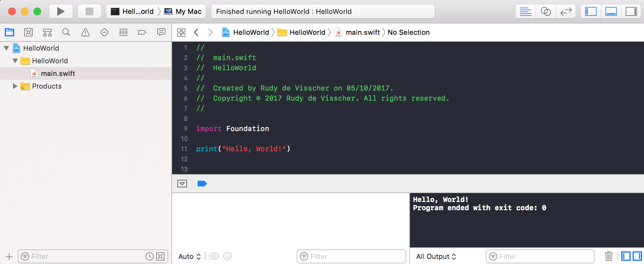Show the Standard editor
Viewport: 644px width, 264px height.
[x=525, y=12]
